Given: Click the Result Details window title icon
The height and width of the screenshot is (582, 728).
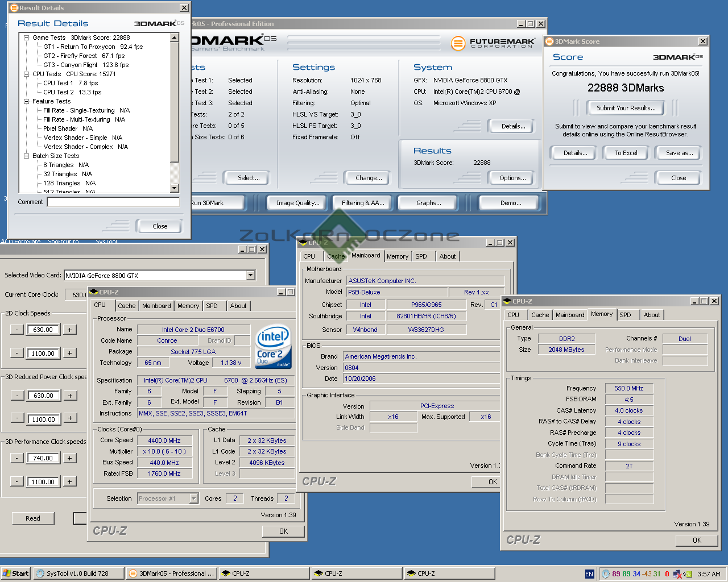Looking at the screenshot, I should [14, 8].
